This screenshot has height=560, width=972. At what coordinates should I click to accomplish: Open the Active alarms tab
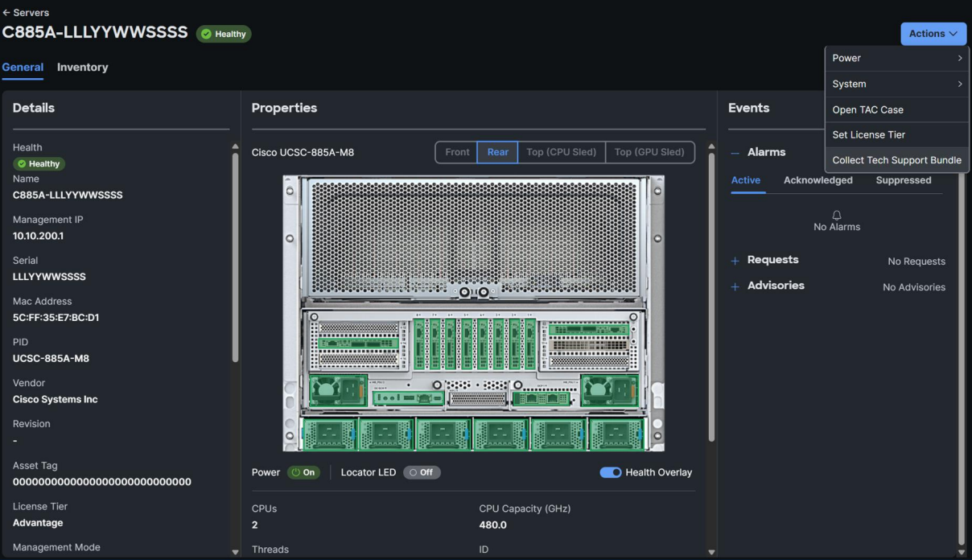[x=746, y=180]
